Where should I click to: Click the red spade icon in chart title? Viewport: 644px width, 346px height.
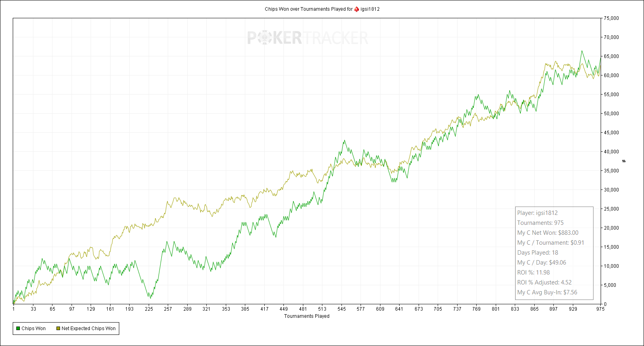pyautogui.click(x=357, y=9)
